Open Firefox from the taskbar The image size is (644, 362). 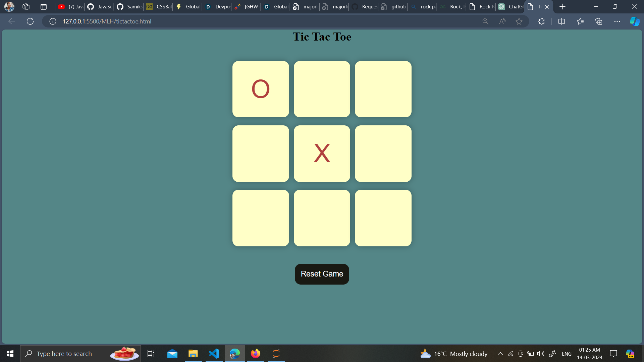(x=255, y=353)
